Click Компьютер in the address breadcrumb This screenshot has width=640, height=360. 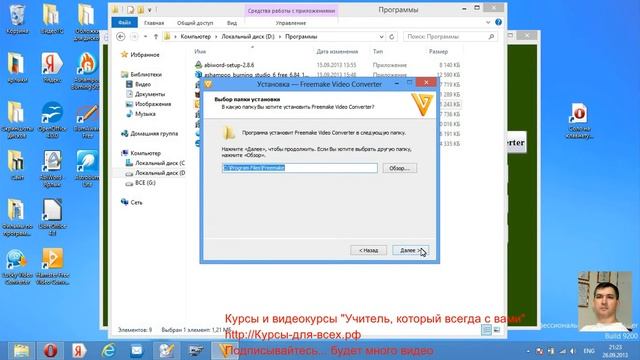(196, 36)
